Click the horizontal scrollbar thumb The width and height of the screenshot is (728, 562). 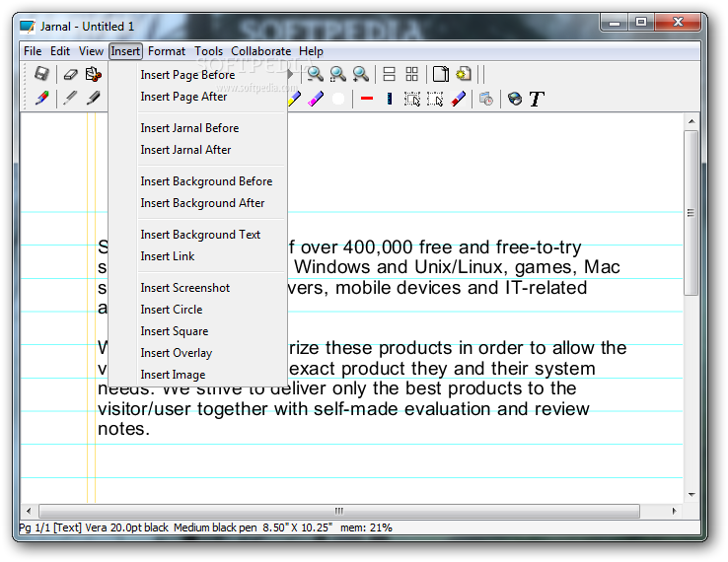(339, 511)
